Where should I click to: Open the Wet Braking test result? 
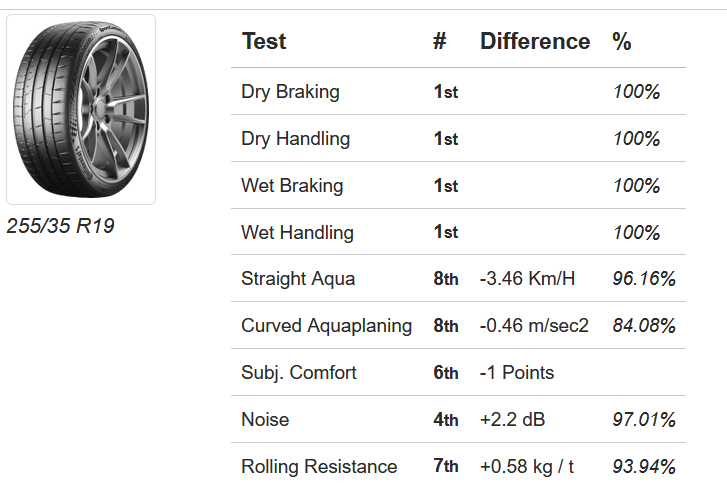point(292,186)
